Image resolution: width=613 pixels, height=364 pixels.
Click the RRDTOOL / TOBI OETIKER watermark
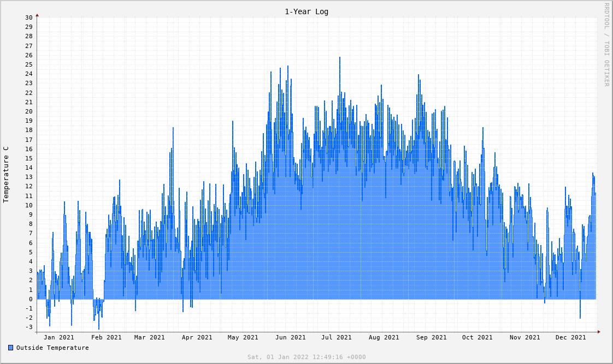click(606, 44)
